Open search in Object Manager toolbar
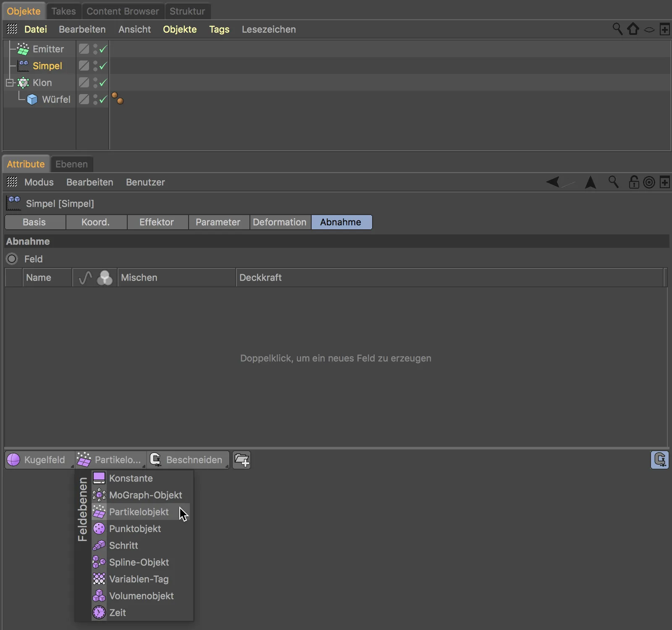 [617, 29]
